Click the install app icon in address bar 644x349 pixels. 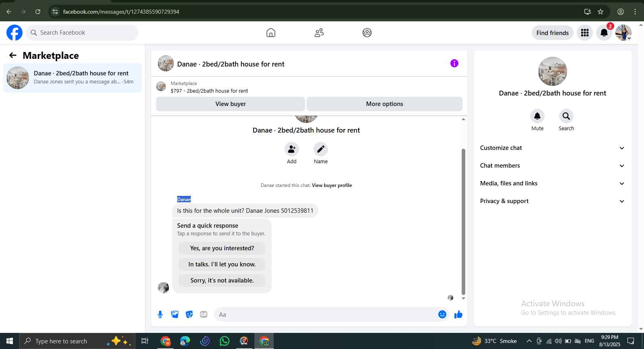(x=588, y=12)
